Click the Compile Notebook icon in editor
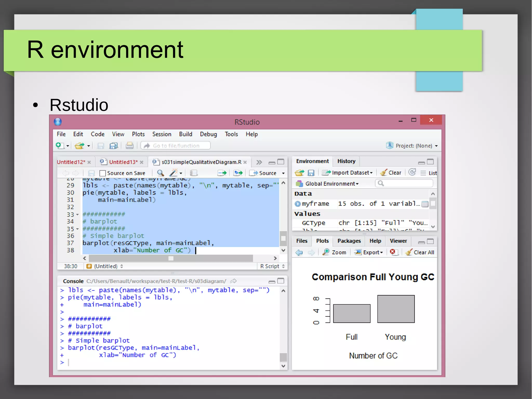Viewport: 532px width, 399px height. click(x=194, y=173)
